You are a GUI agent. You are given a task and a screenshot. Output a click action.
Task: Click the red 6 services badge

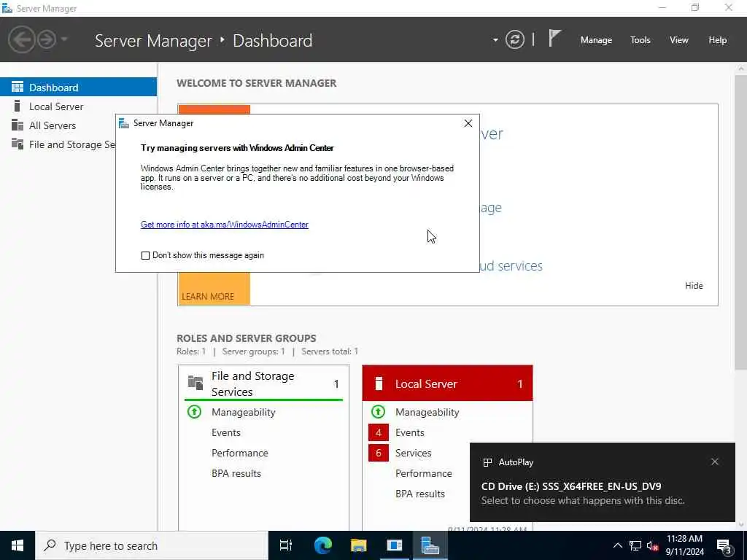pos(379,453)
